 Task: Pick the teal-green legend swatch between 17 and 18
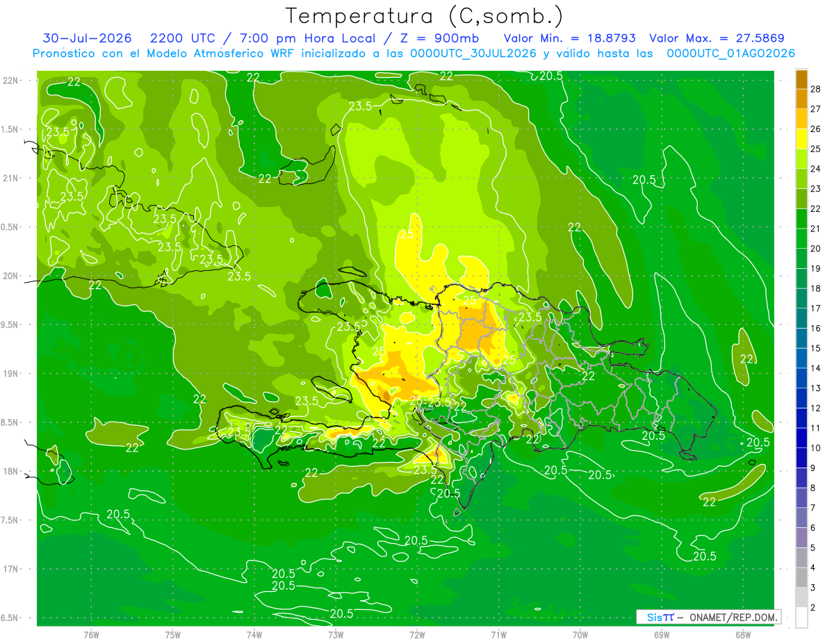(801, 299)
